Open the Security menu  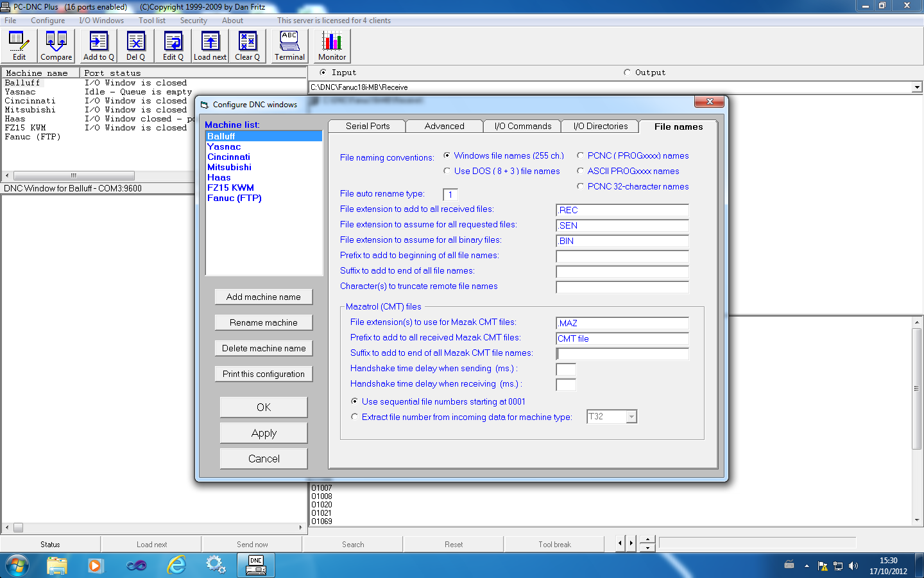pyautogui.click(x=193, y=21)
